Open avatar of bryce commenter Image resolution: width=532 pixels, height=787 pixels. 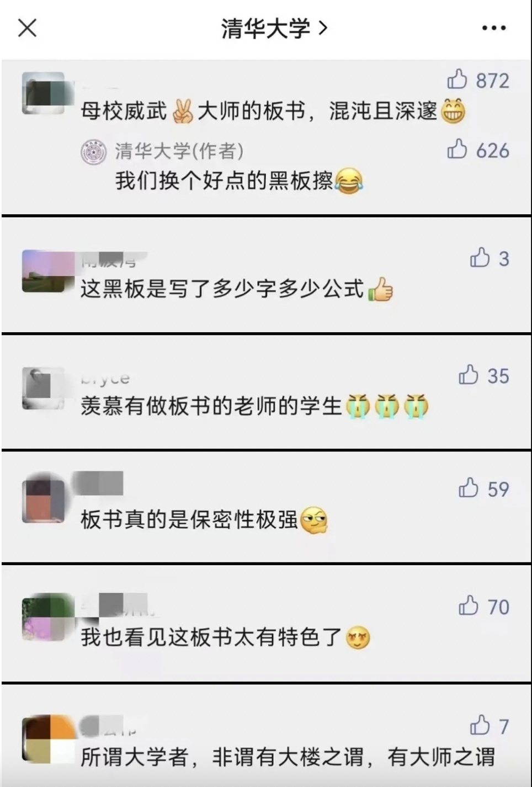pos(44,389)
